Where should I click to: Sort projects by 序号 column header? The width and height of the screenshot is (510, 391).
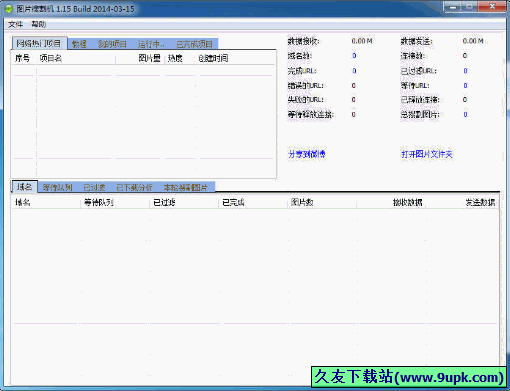tap(23, 58)
